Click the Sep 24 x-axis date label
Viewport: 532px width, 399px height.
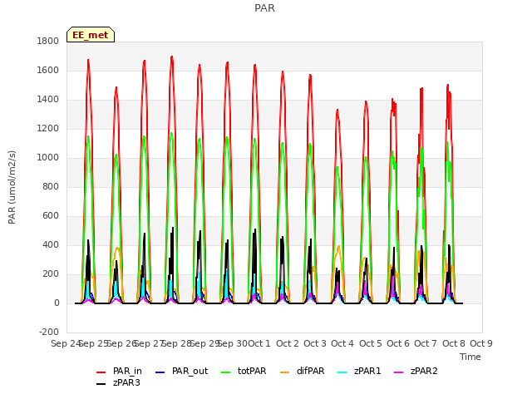(65, 343)
